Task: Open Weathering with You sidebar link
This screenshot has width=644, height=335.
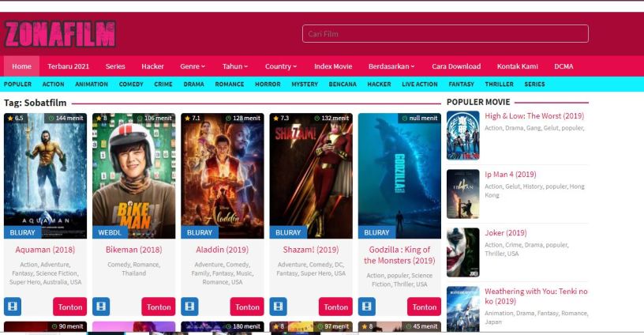Action: coord(536,296)
